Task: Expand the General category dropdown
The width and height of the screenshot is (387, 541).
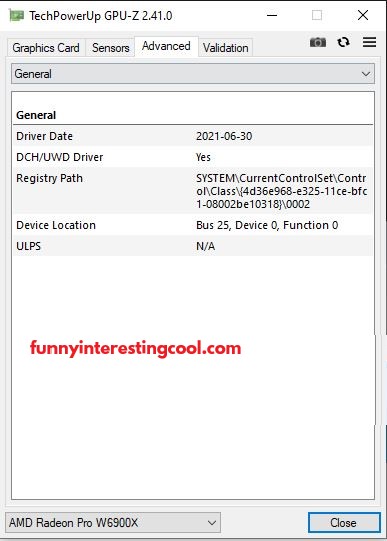Action: point(193,73)
